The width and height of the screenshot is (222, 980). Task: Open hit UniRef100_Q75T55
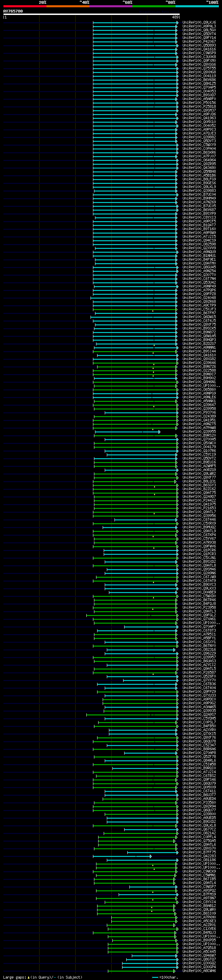tap(199, 68)
